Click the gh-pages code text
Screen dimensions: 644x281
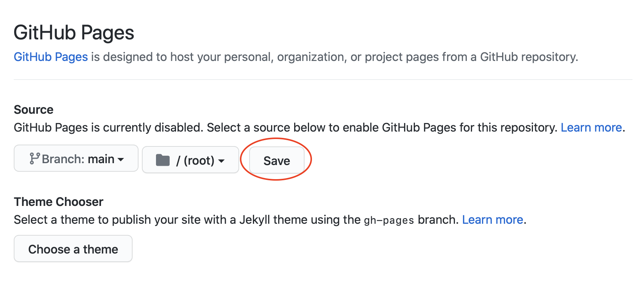coord(389,220)
